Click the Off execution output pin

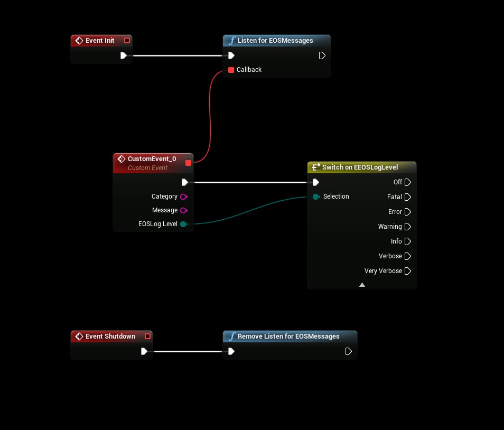pos(407,182)
